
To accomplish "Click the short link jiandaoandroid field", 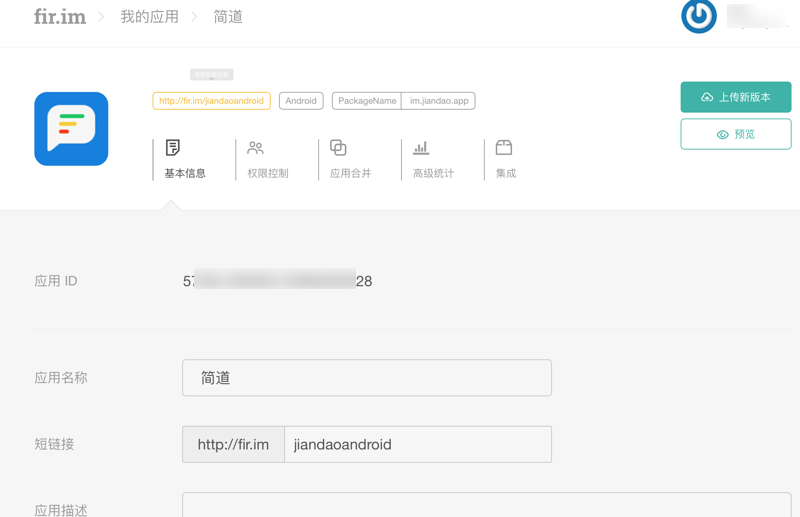I will [417, 445].
